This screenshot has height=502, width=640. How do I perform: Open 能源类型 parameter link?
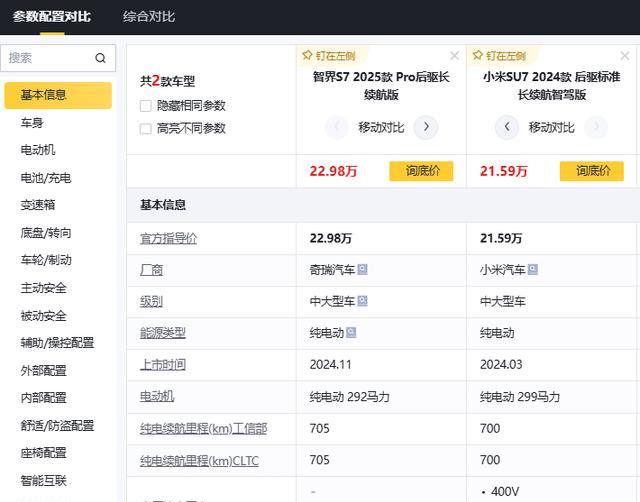pyautogui.click(x=162, y=333)
